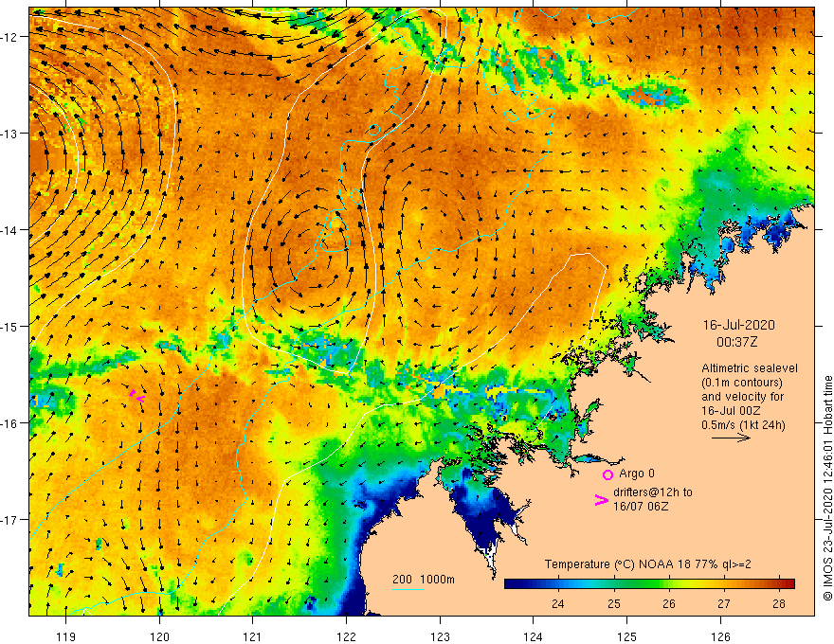Click the '200 1000m' depth label
This screenshot has height=644, width=834.
(424, 580)
